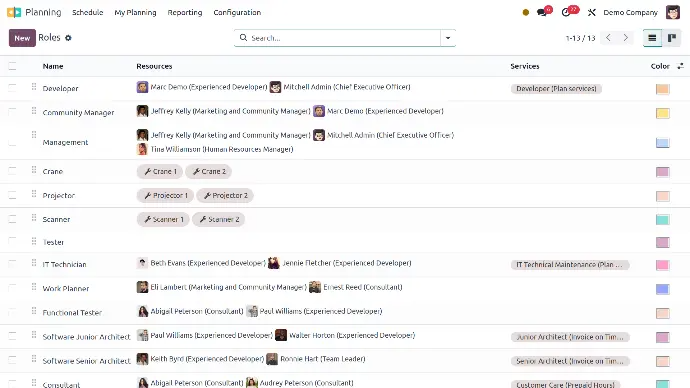This screenshot has width=690, height=388.
Task: Go to the next records page
Action: point(625,38)
